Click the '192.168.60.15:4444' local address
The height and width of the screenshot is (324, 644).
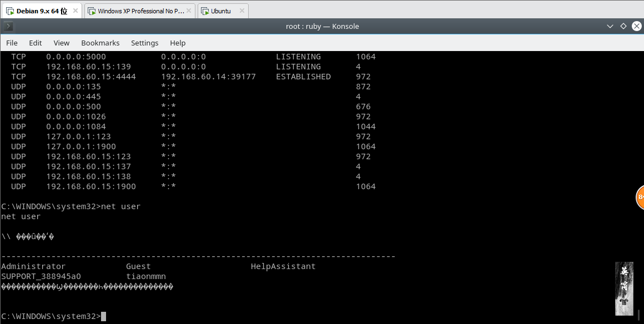(x=90, y=77)
